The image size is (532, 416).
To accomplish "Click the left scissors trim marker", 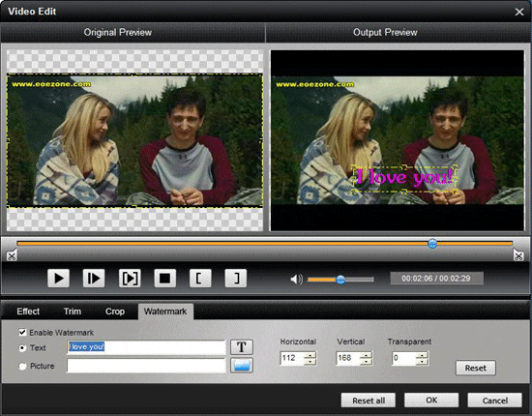I will 12,254.
